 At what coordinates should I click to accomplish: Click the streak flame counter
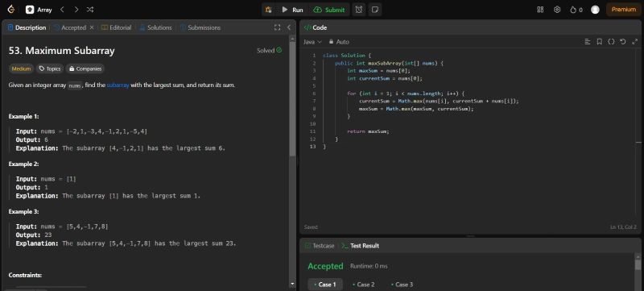tap(576, 10)
